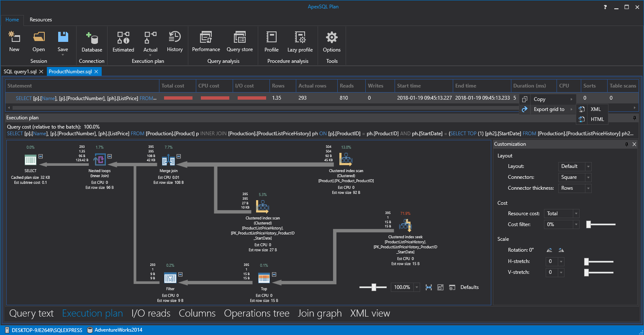Click the Defaults button
Image resolution: width=644 pixels, height=335 pixels.
(469, 287)
